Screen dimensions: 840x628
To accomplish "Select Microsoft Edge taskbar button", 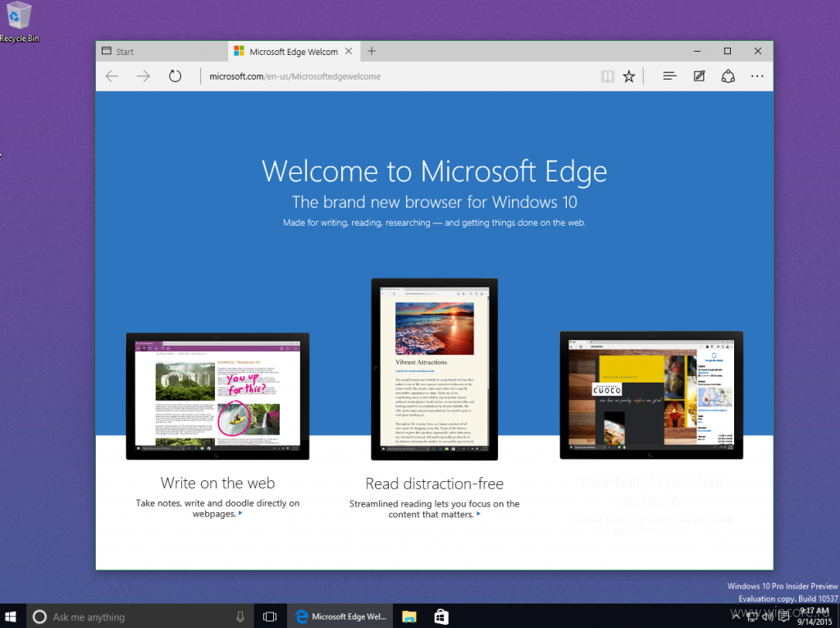I will coord(340,617).
